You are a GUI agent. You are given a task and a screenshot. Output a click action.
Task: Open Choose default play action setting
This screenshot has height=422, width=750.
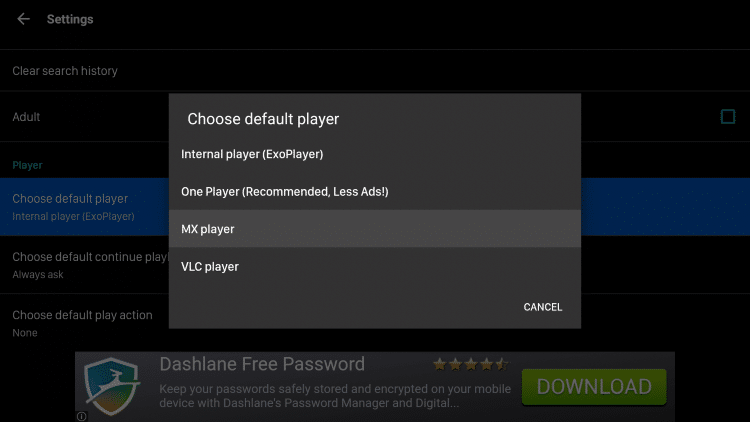(84, 323)
